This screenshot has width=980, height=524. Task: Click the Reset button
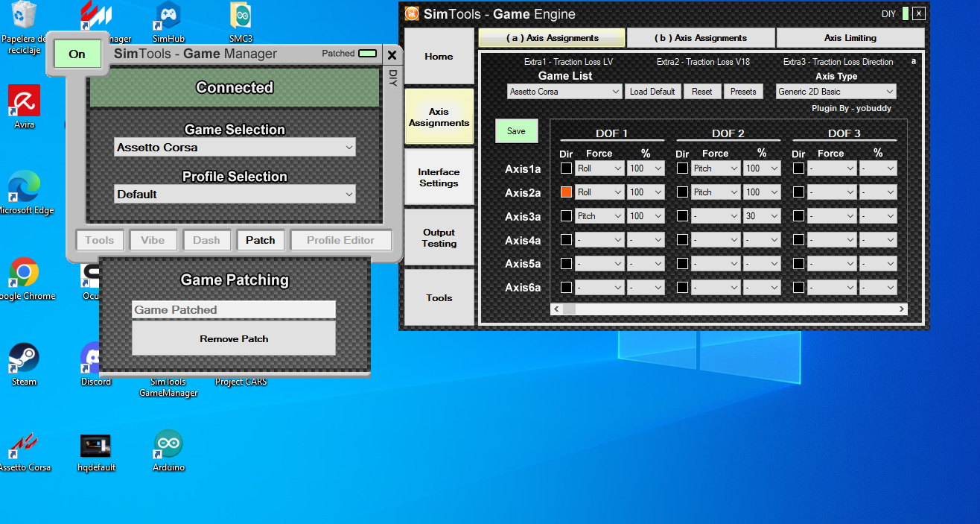pos(702,92)
